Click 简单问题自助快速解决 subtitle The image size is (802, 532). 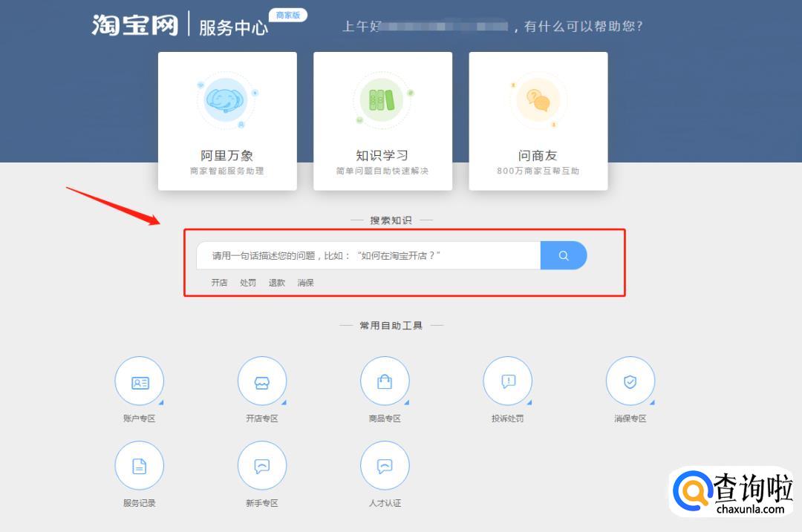tap(382, 171)
